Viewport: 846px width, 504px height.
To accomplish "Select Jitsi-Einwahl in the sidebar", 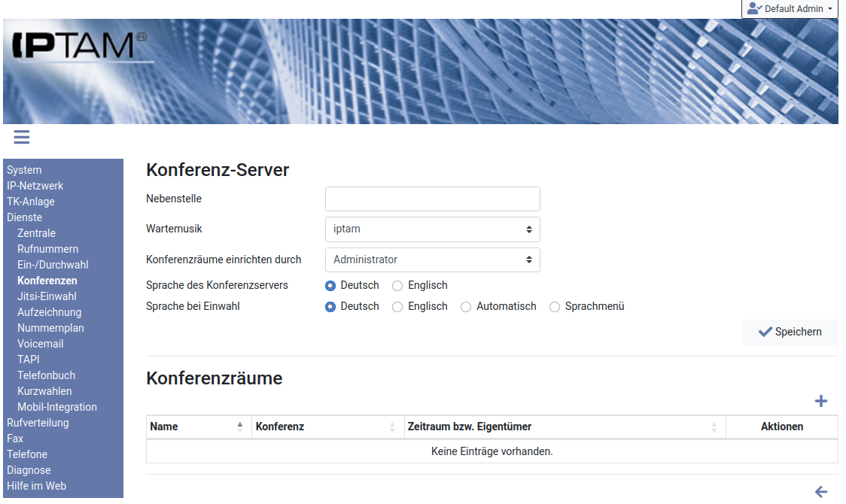I will 47,296.
